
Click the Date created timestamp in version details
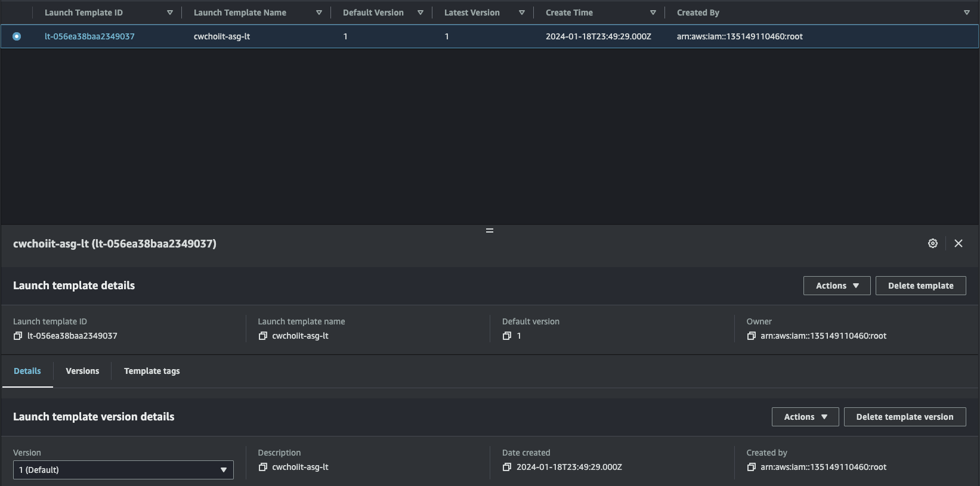coord(569,467)
